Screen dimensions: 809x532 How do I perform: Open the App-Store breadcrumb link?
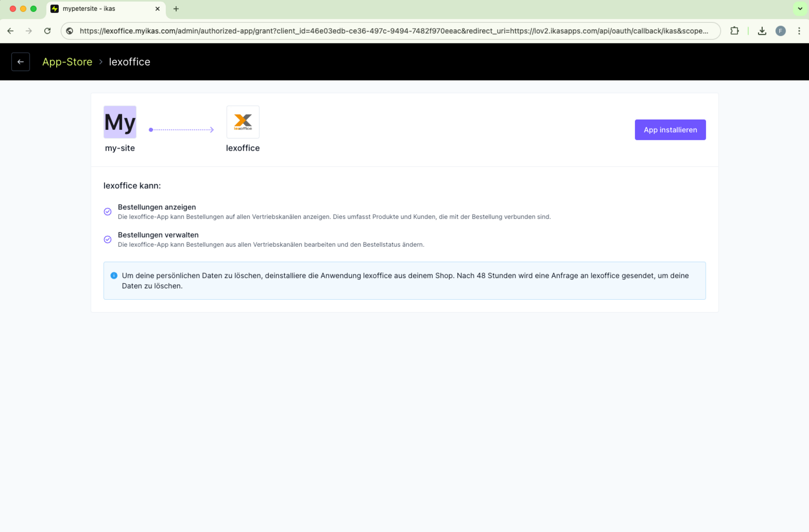(x=67, y=62)
